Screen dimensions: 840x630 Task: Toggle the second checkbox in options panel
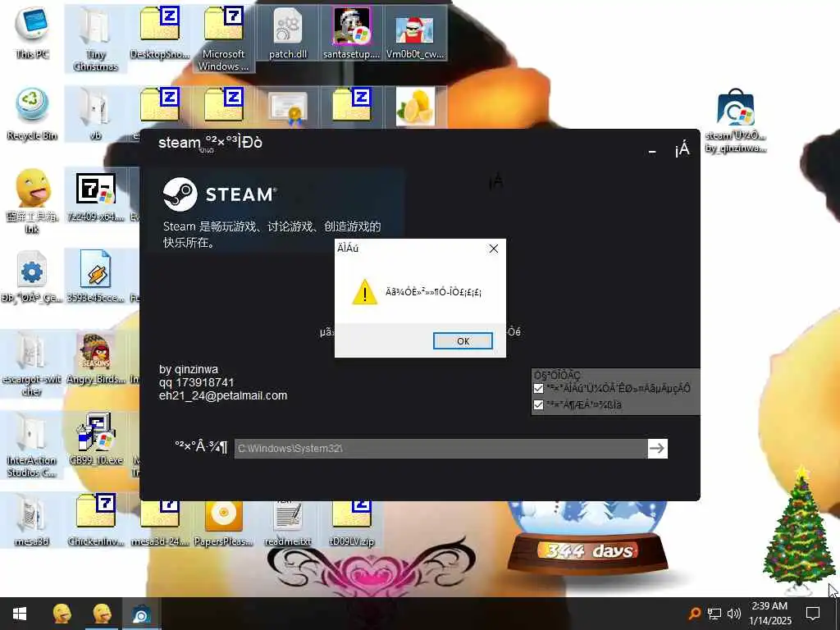(x=538, y=404)
